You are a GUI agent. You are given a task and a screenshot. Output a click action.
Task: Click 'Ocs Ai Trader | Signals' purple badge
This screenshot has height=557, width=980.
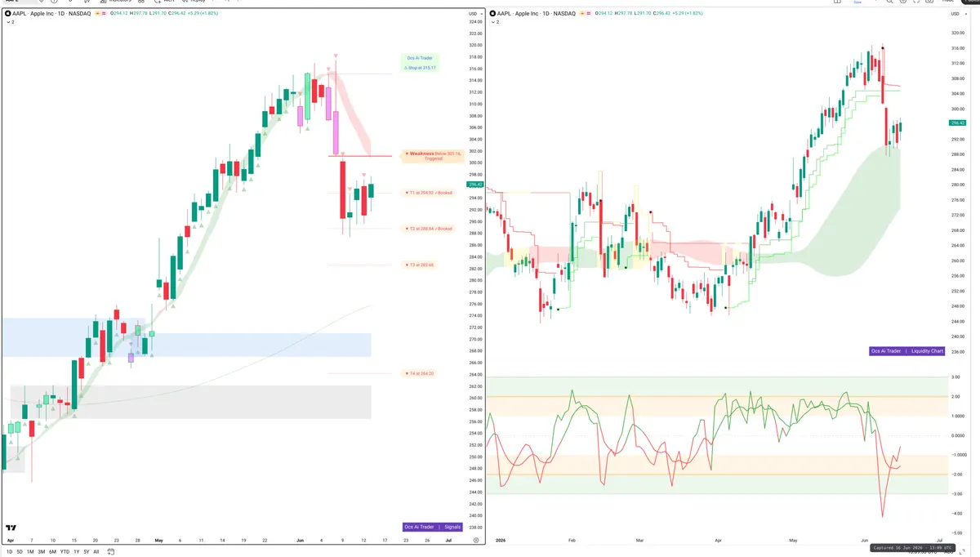(433, 527)
